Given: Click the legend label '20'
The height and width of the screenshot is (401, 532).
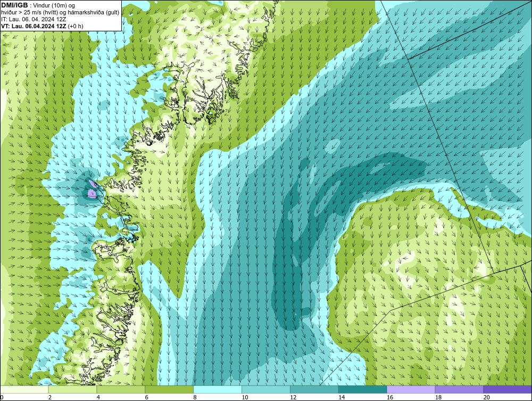Looking at the screenshot, I should tap(487, 397).
